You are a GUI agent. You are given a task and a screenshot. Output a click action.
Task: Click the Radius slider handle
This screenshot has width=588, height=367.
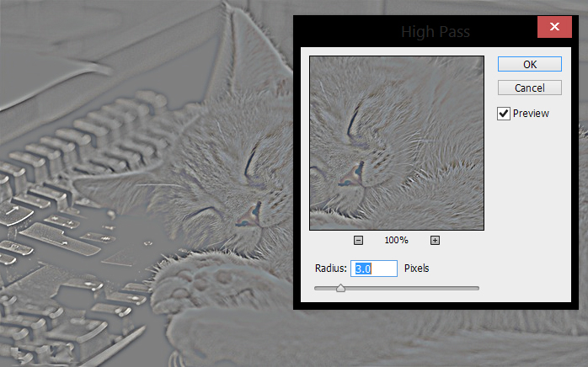[x=340, y=288]
